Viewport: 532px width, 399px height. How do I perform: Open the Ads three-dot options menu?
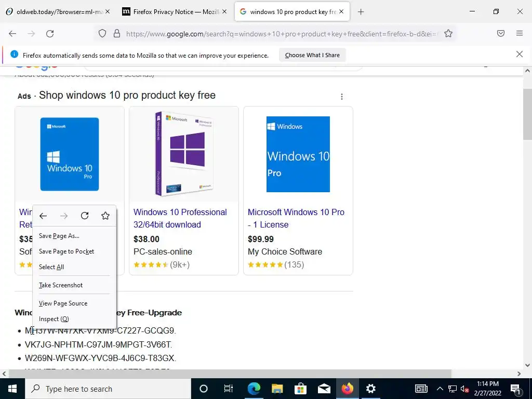[x=342, y=97]
